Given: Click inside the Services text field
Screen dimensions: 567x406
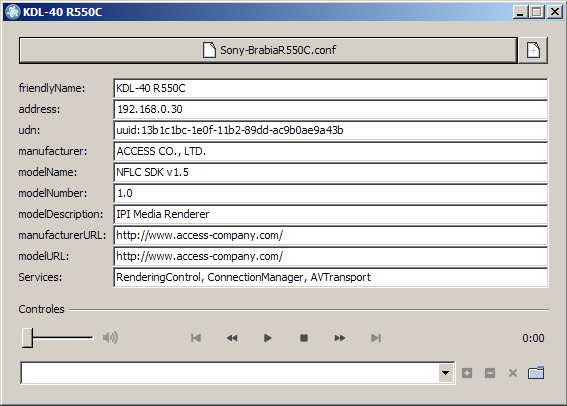Looking at the screenshot, I should [331, 277].
